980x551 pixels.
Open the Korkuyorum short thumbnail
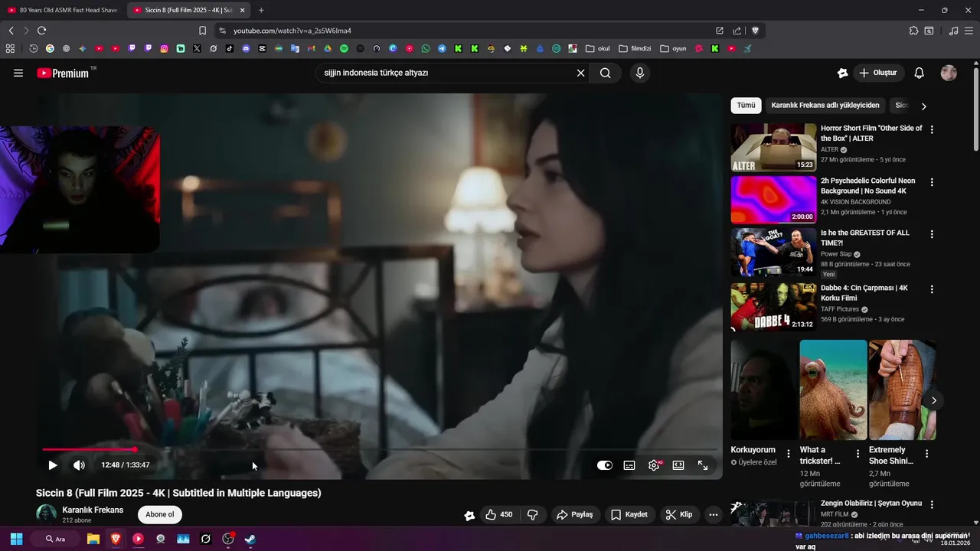tap(763, 390)
